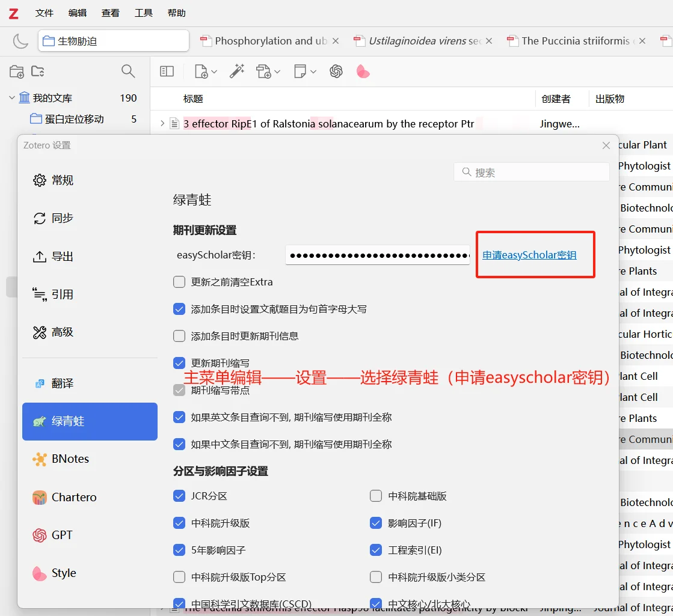
Task: Open the Add Item by Identifier magic wand
Action: coord(237,70)
